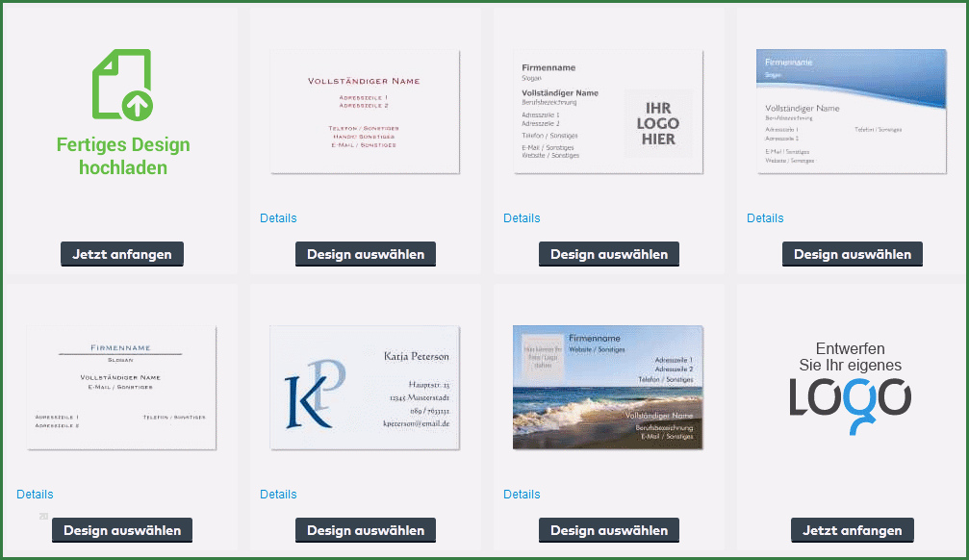This screenshot has height=560, width=969.
Task: View Details of the blue wave header card
Action: (765, 218)
